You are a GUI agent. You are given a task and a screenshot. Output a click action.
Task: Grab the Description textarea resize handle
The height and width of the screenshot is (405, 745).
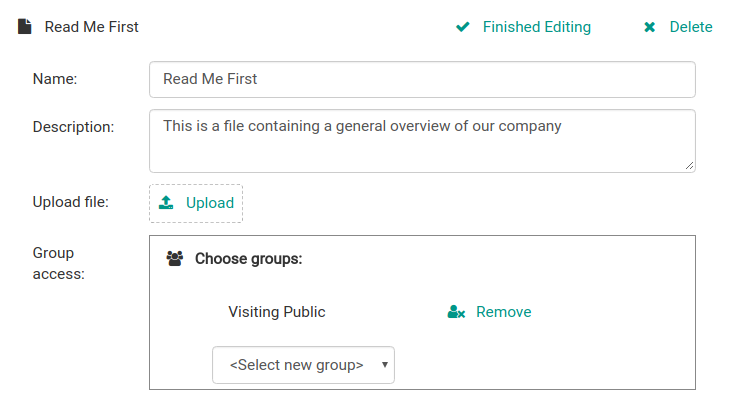coord(690,166)
